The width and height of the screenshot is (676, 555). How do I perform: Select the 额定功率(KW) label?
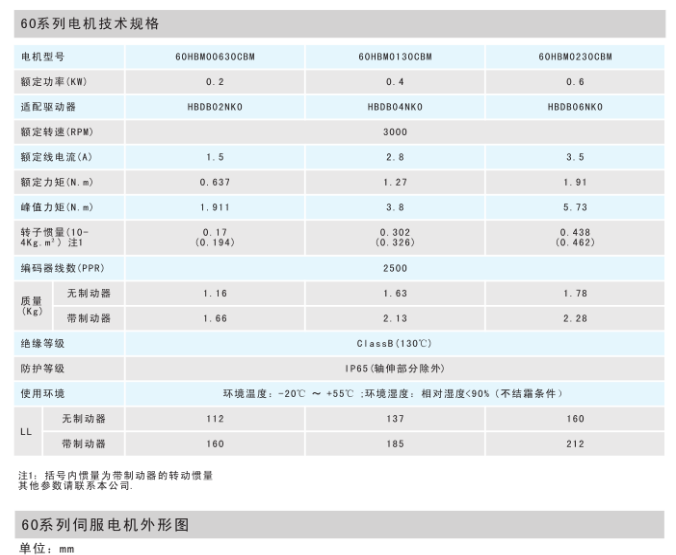(54, 82)
